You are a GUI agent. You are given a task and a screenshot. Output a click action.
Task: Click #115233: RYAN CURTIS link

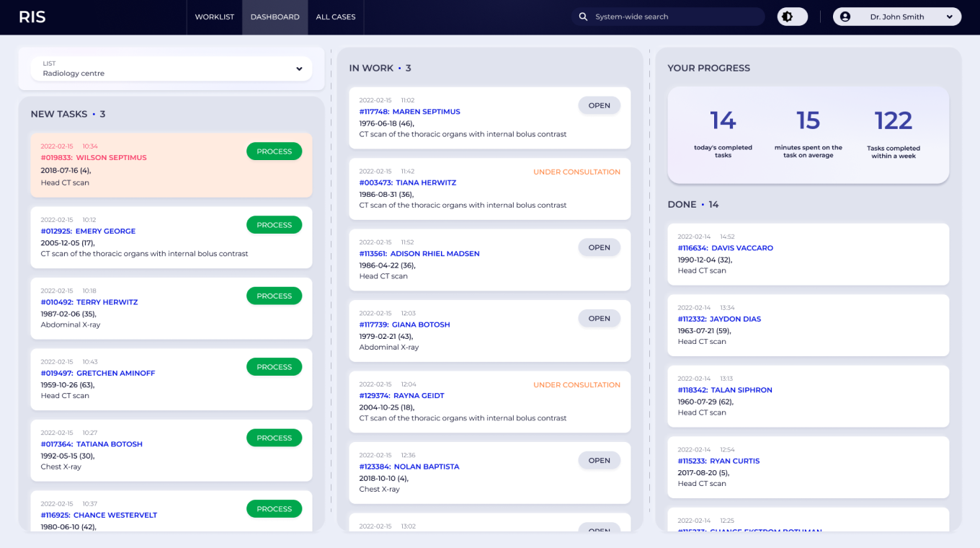pos(718,461)
